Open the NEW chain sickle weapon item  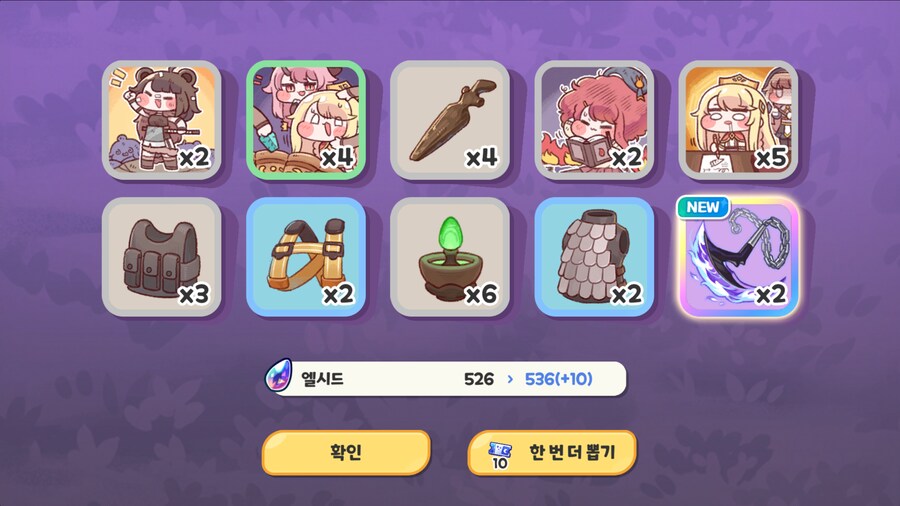738,257
